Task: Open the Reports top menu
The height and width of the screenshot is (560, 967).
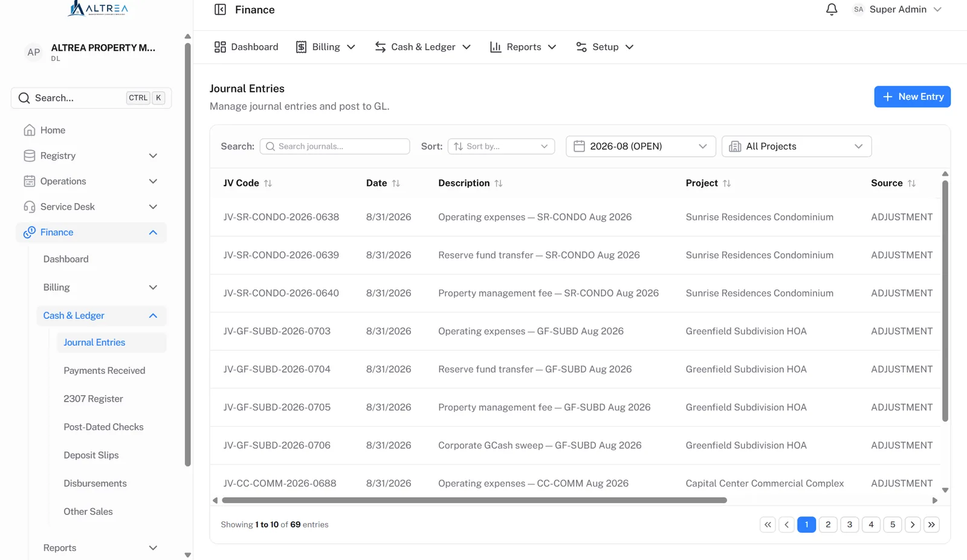Action: pos(523,47)
